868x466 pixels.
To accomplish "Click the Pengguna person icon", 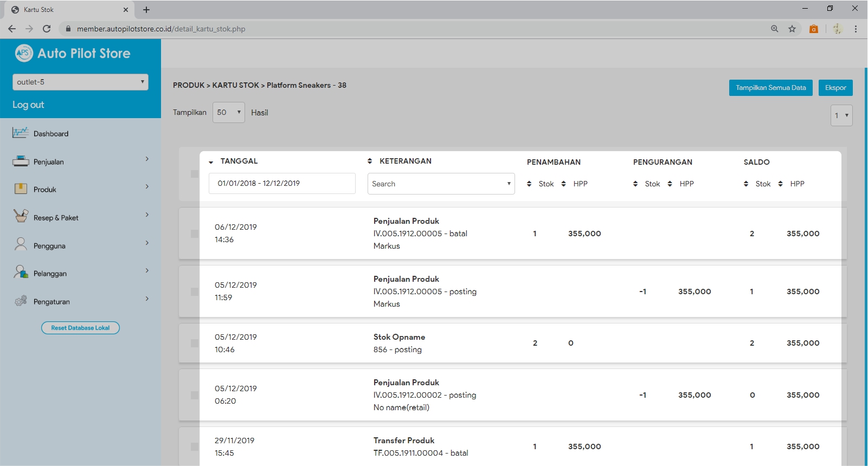I will pyautogui.click(x=21, y=244).
